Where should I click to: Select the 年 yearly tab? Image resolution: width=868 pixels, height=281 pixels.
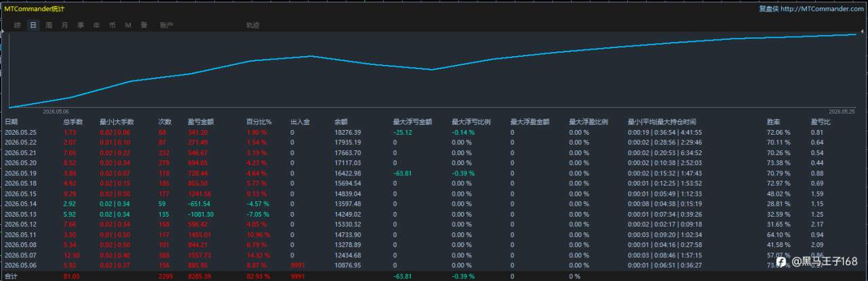click(96, 25)
